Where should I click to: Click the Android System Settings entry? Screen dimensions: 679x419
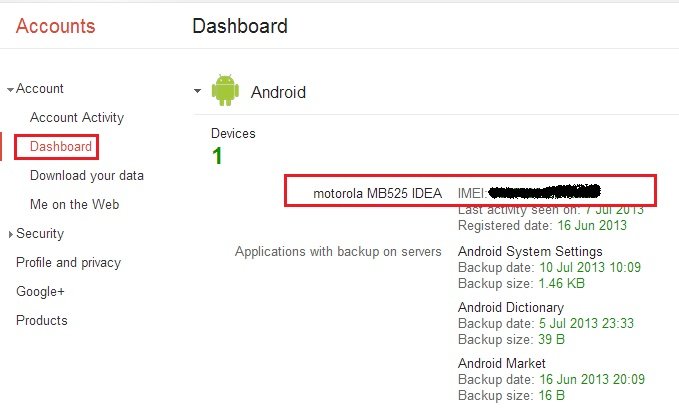530,251
